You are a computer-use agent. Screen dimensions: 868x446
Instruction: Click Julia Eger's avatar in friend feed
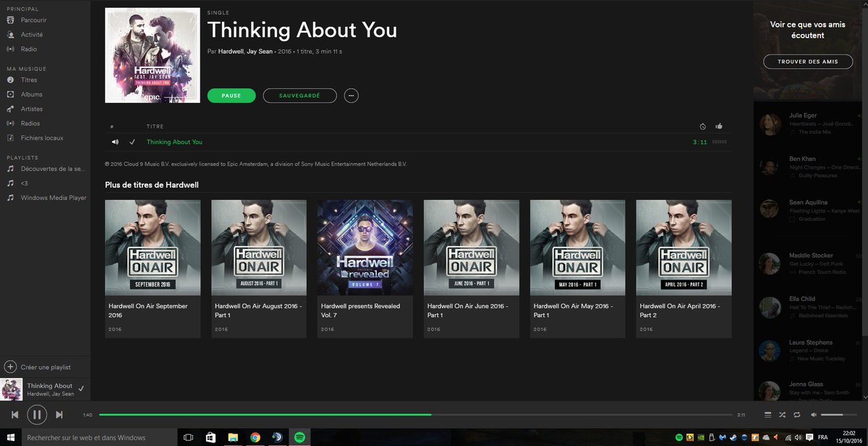[x=770, y=124]
